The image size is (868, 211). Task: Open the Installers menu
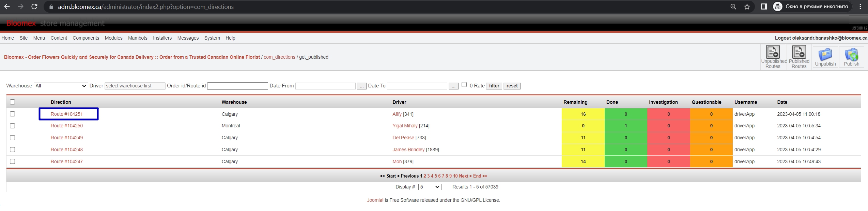coord(162,38)
